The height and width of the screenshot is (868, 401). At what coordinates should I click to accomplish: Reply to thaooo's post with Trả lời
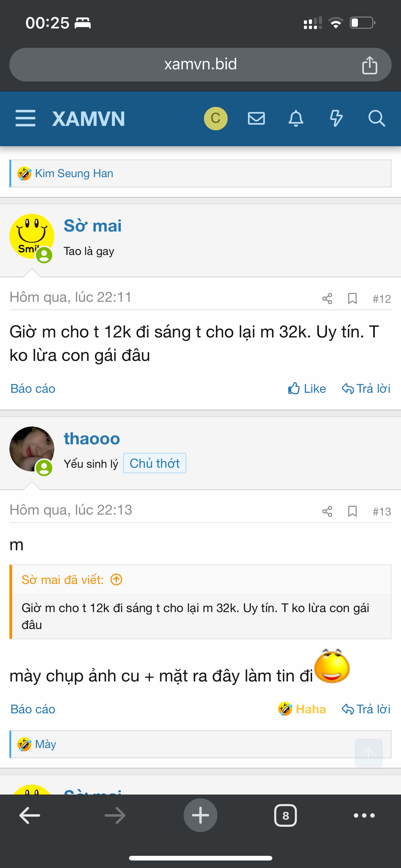pyautogui.click(x=366, y=709)
